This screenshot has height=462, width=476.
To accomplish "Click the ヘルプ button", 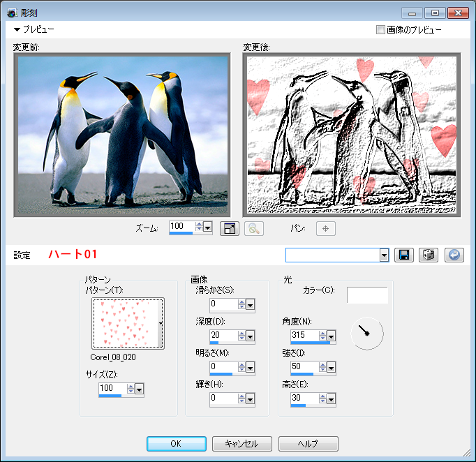I will pos(308,444).
